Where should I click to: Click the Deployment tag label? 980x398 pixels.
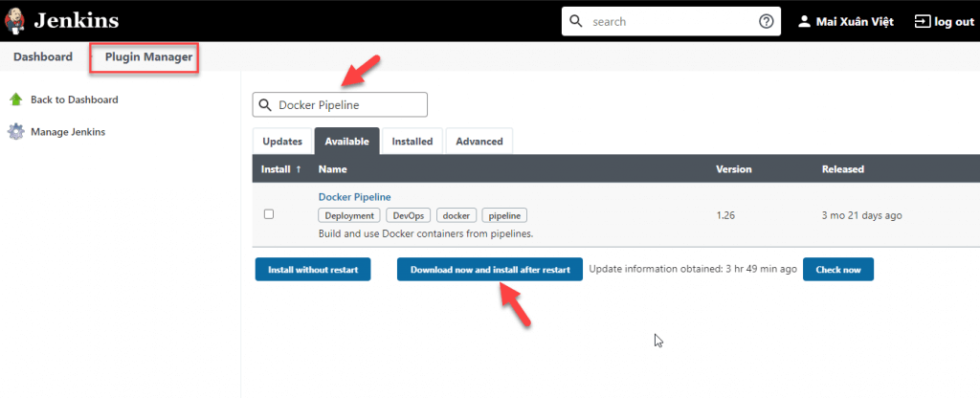pos(349,215)
